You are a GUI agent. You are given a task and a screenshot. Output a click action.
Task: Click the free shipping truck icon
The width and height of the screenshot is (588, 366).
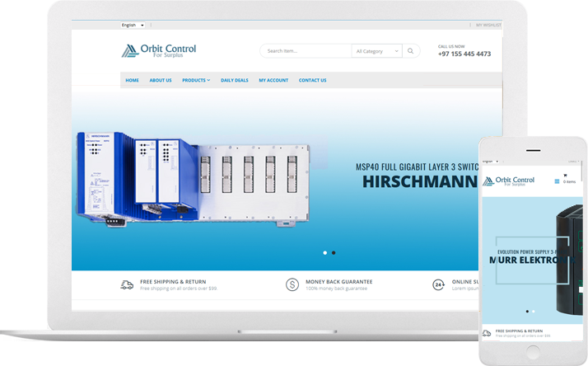[127, 285]
